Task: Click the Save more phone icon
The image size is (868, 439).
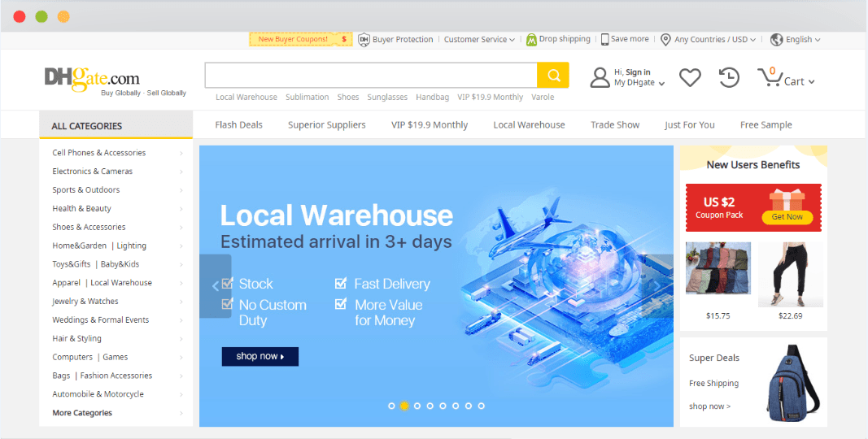Action: 605,39
